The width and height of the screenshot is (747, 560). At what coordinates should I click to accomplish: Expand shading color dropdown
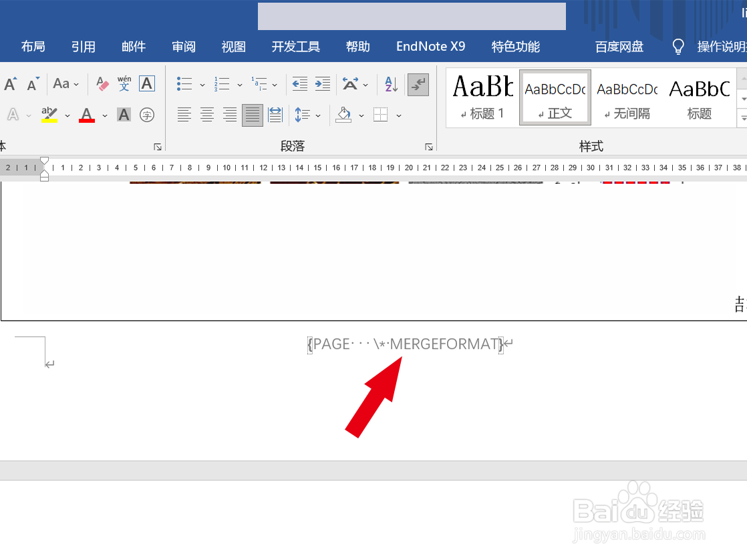(361, 116)
